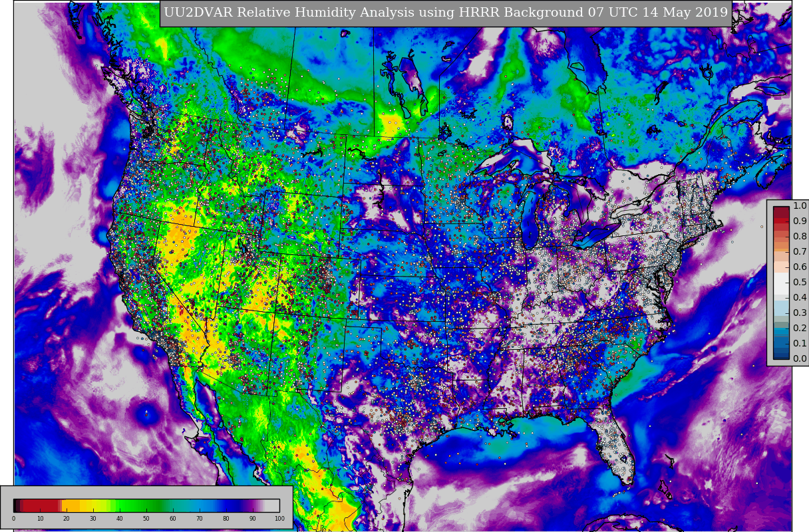
Task: Click the 40 tick label on humidity colorbar
Action: (x=120, y=519)
